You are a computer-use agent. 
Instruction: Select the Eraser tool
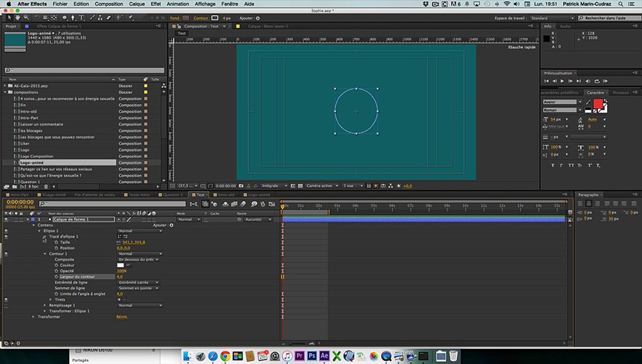tap(109, 18)
